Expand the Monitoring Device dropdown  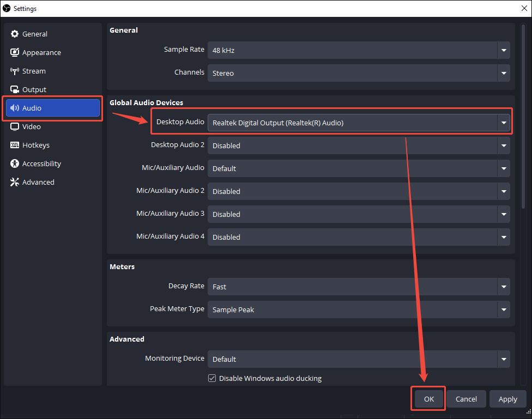click(503, 359)
